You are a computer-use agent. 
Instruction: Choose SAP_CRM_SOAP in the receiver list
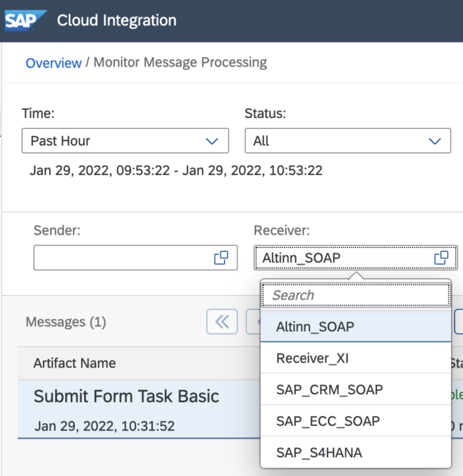point(355,389)
